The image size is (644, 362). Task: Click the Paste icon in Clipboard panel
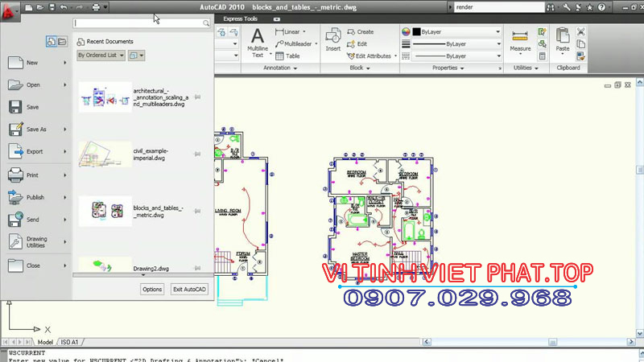click(x=563, y=39)
